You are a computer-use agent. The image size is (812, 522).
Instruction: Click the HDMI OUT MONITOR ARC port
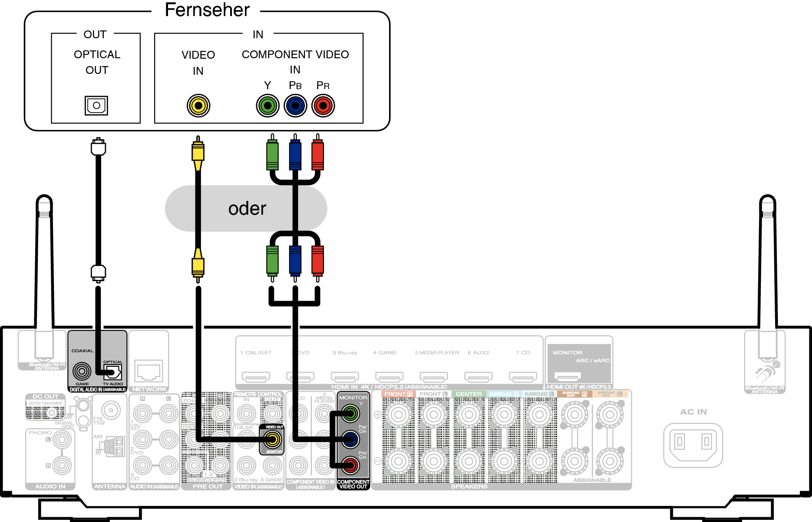click(568, 376)
